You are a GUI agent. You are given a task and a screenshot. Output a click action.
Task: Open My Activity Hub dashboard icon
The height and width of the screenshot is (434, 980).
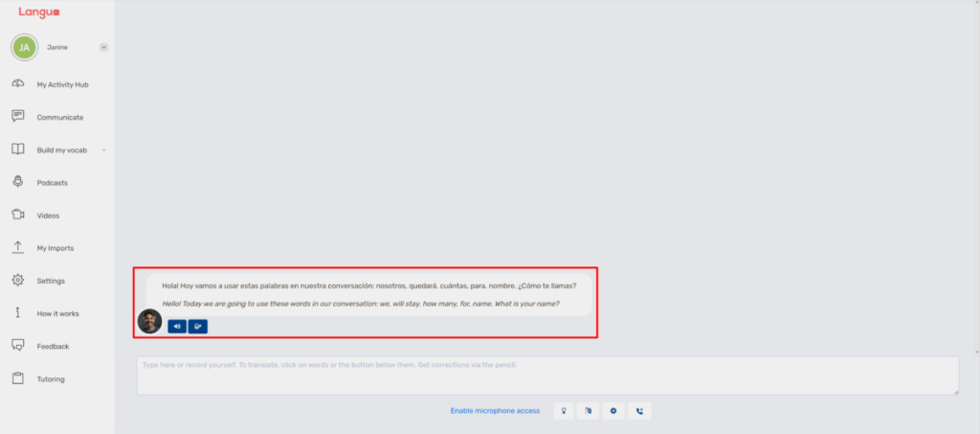(18, 84)
